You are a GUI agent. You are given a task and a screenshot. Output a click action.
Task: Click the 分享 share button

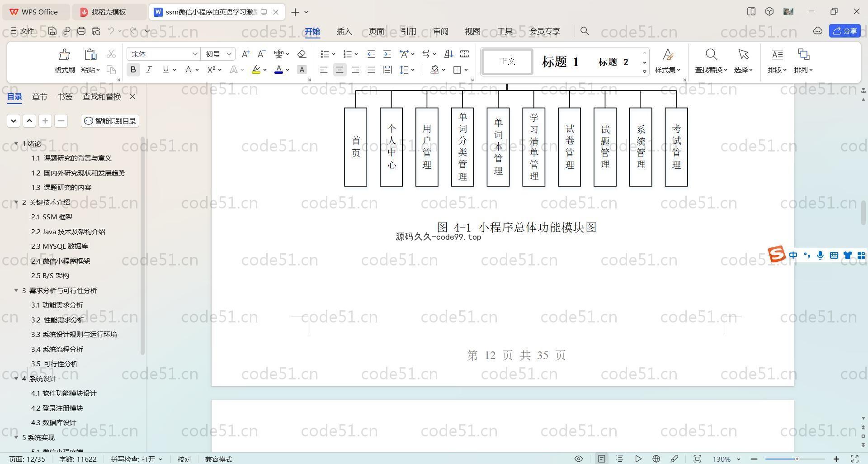845,31
